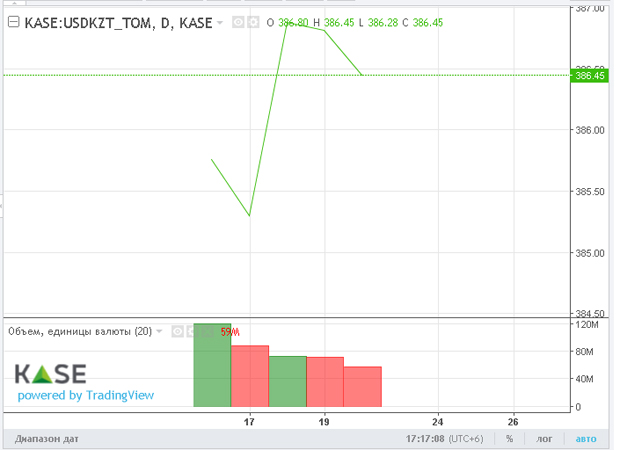Click the Open value 386.80
Viewport: 620px width, 450px height.
(293, 23)
